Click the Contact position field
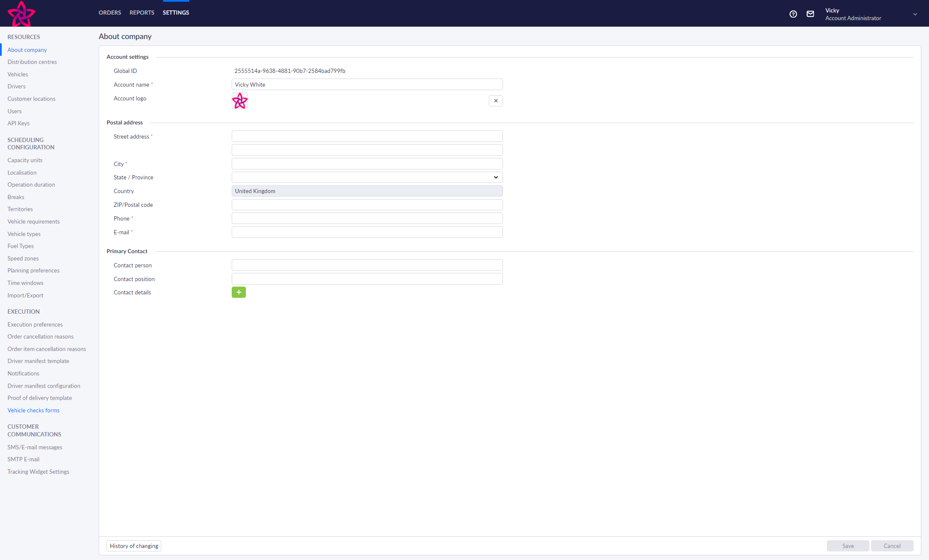 [x=367, y=279]
